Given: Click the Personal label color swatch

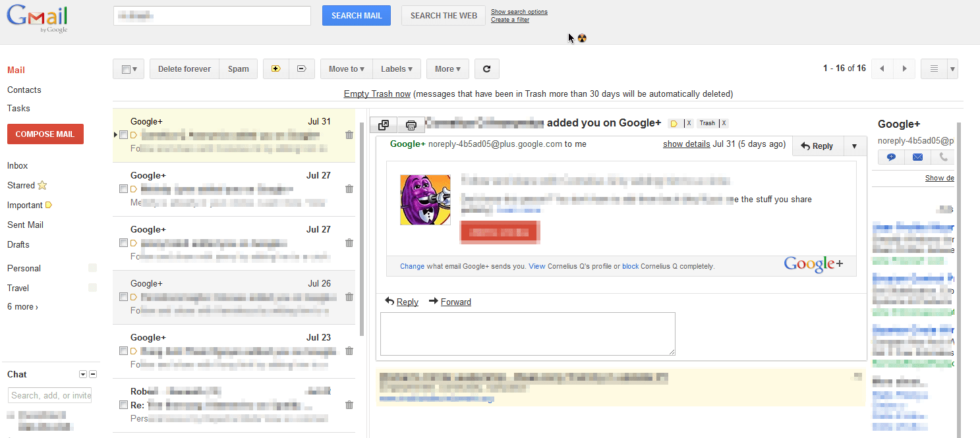Looking at the screenshot, I should tap(93, 268).
